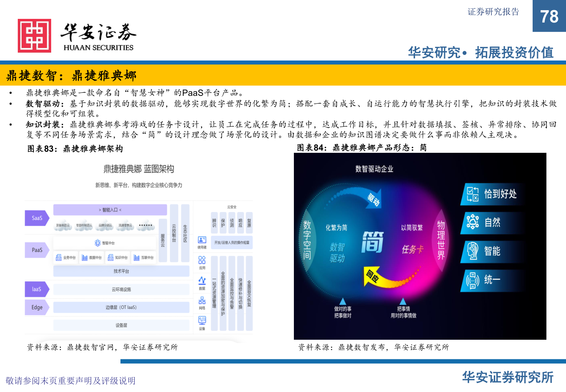566x392 pixels.
Task: Click the 统一 device signal icon
Action: point(472,280)
